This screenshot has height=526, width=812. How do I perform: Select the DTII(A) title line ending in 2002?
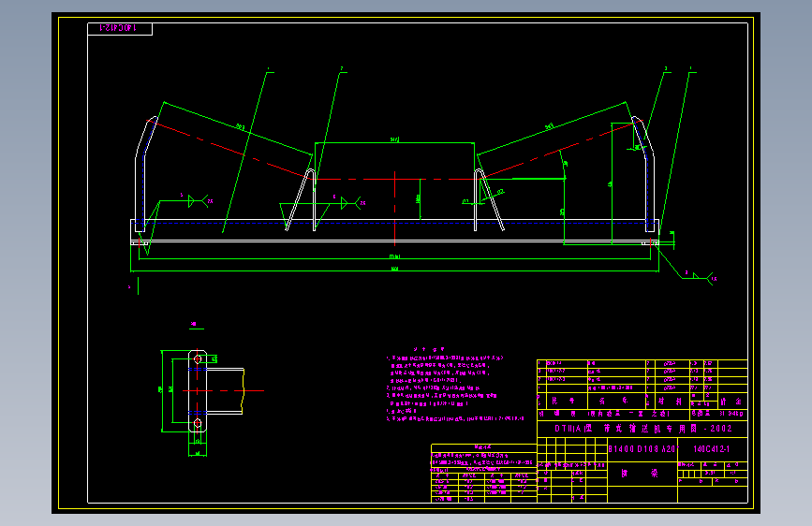642,428
